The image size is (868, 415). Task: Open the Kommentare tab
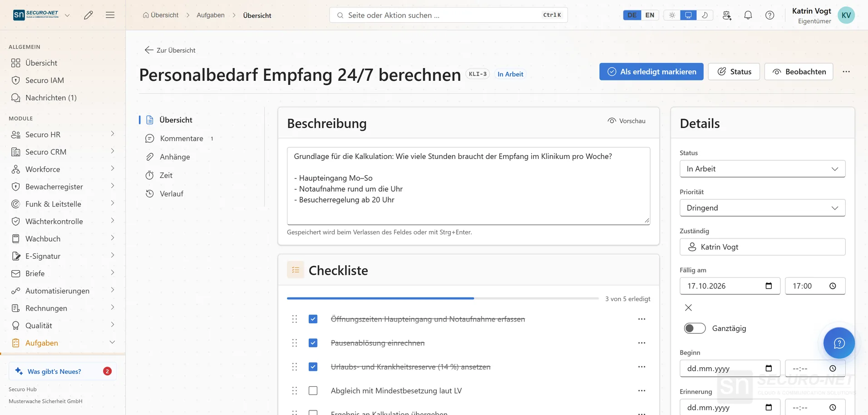181,138
